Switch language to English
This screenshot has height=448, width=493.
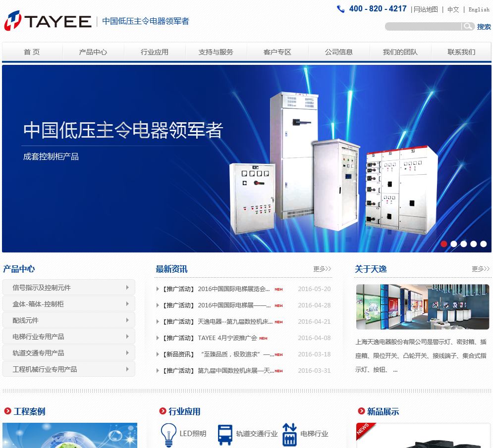[x=479, y=9]
